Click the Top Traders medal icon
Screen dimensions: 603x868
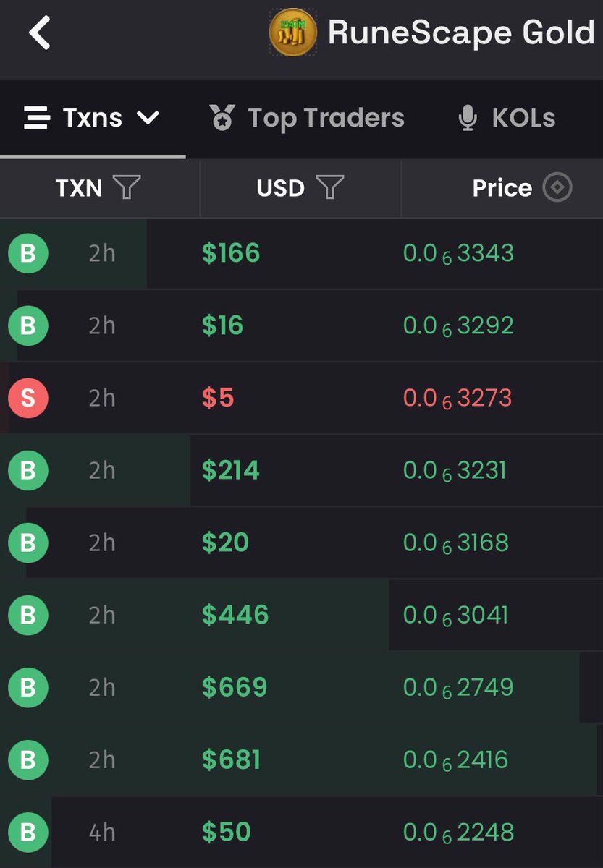click(223, 118)
